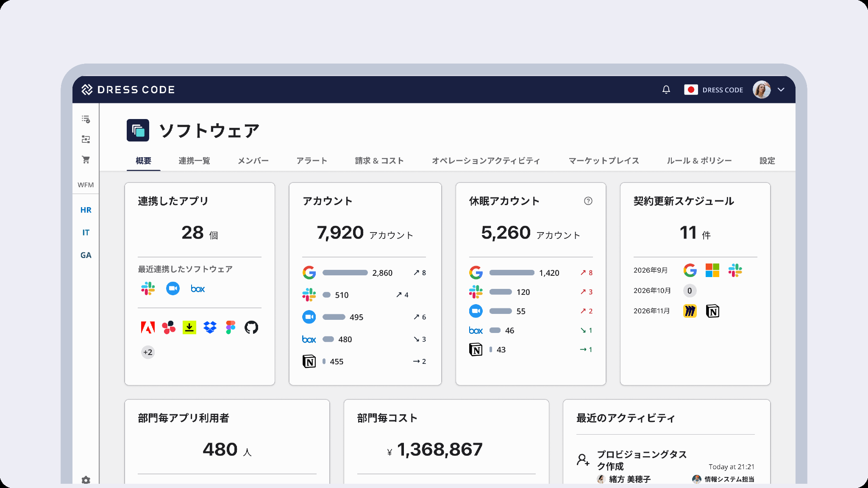Click the GitHub app icon
Image resolution: width=868 pixels, height=488 pixels.
tap(251, 327)
